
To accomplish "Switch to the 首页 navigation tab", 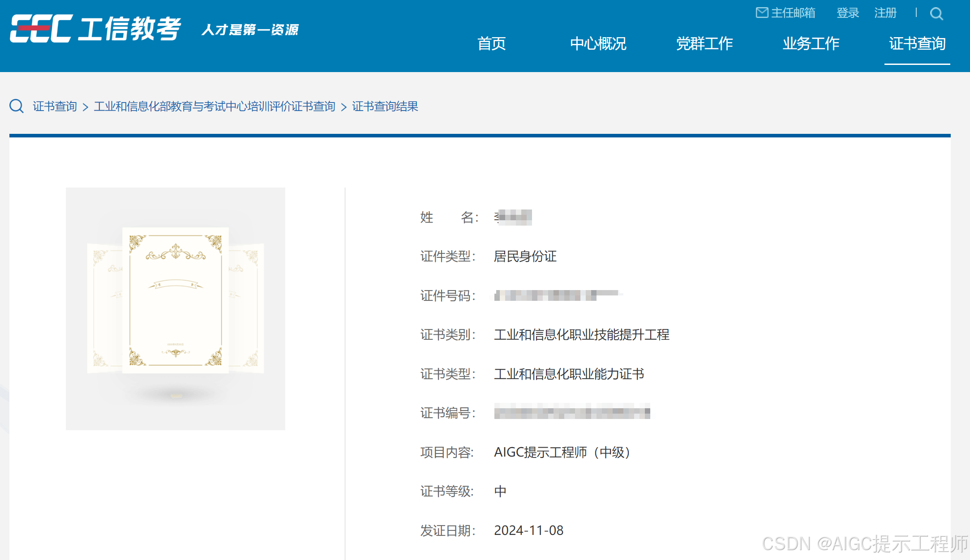I will pos(492,44).
